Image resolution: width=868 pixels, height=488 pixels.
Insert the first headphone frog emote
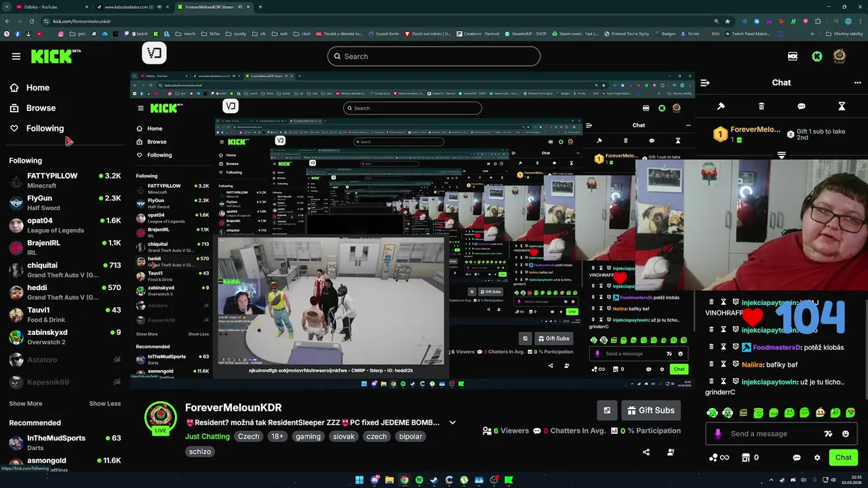pos(712,413)
